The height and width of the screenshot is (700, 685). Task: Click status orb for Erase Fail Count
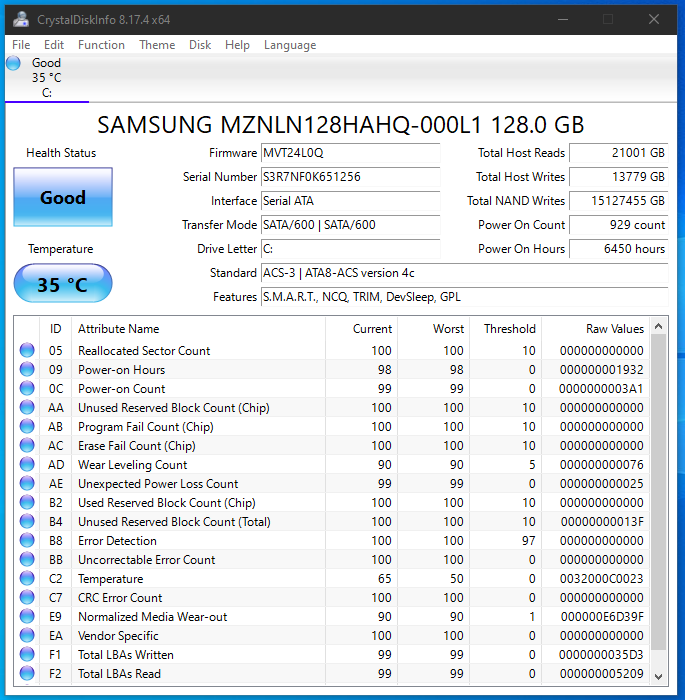tap(27, 446)
